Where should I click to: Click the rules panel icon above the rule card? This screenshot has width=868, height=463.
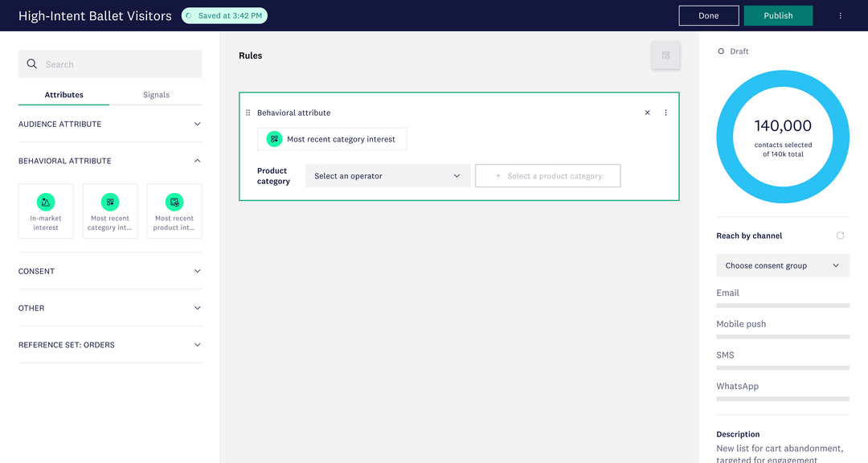[x=665, y=55]
